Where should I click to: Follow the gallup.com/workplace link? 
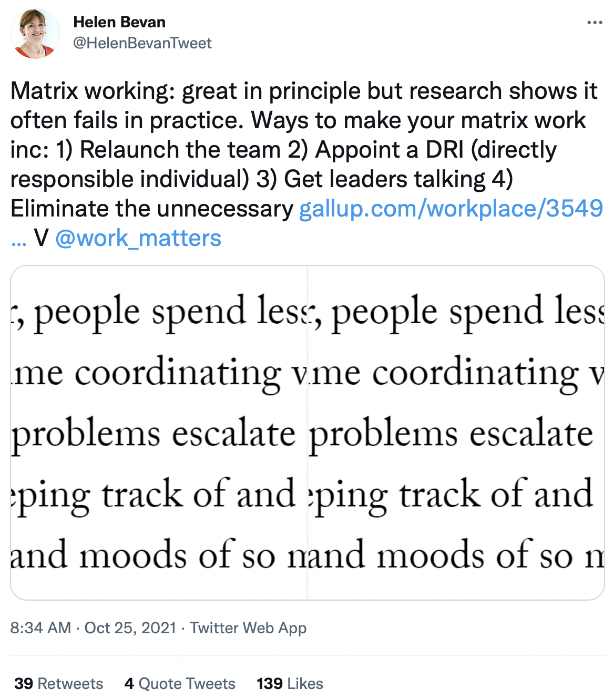(x=451, y=209)
